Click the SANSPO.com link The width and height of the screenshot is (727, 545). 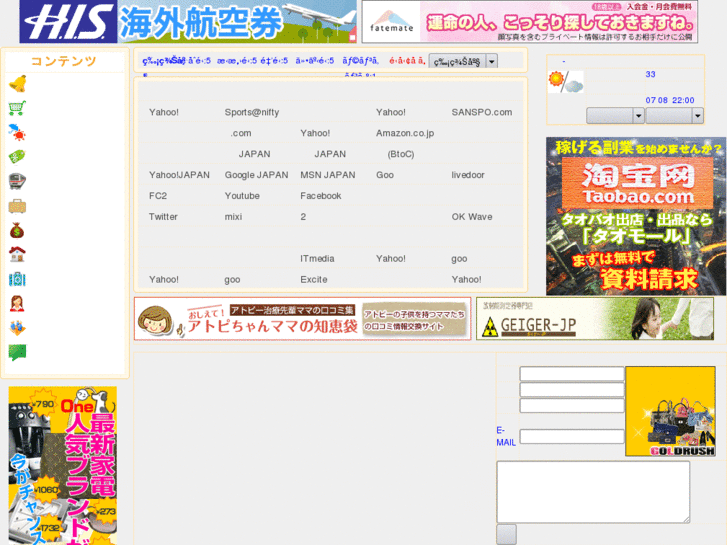[482, 112]
